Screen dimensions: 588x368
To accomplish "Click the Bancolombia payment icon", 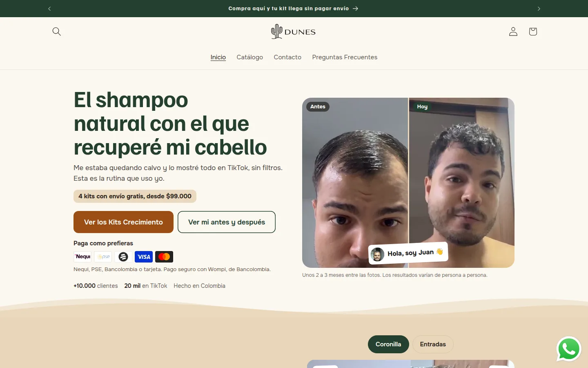I will click(x=123, y=257).
